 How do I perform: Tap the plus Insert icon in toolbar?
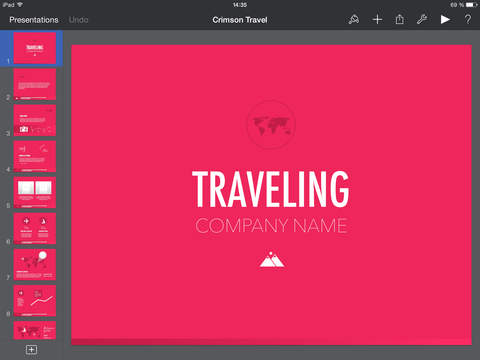pos(377,20)
